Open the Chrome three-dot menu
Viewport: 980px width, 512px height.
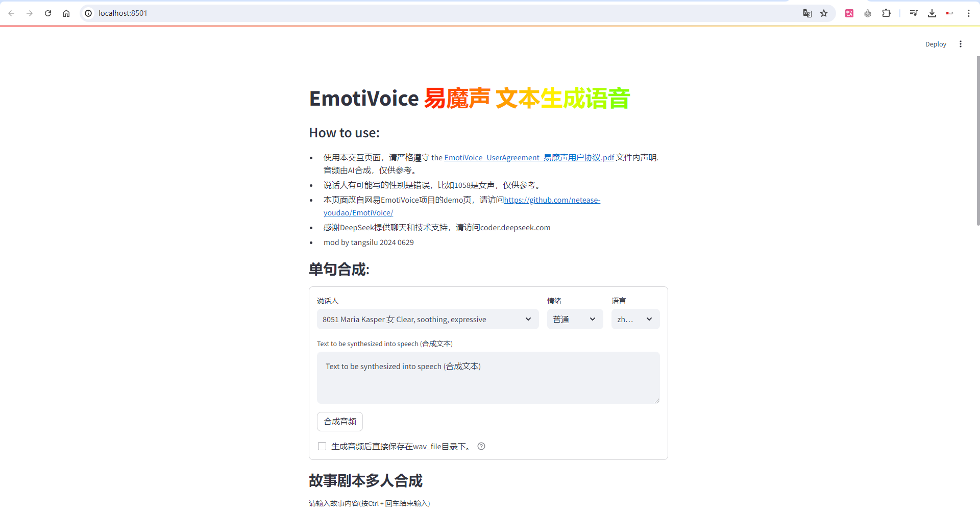[968, 13]
